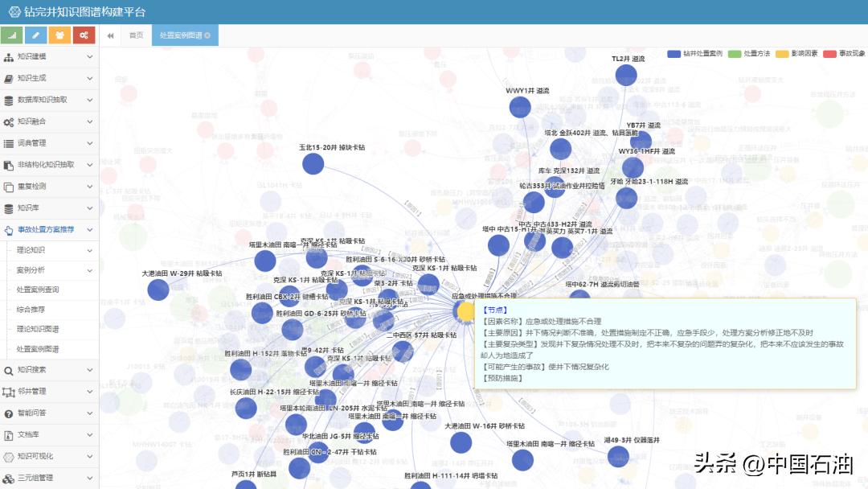Click the gears icon beside 知识融合
Viewport: 868px width, 489px height.
(x=8, y=121)
